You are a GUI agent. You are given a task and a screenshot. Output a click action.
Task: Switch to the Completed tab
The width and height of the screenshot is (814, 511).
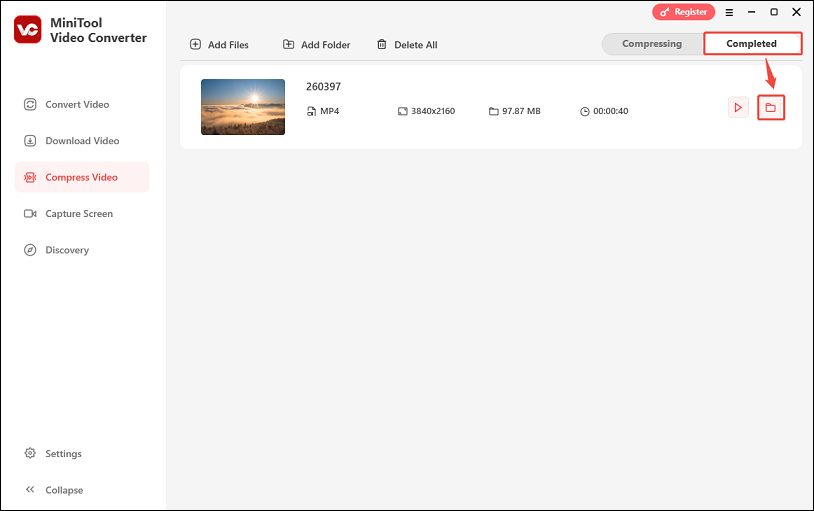tap(752, 44)
